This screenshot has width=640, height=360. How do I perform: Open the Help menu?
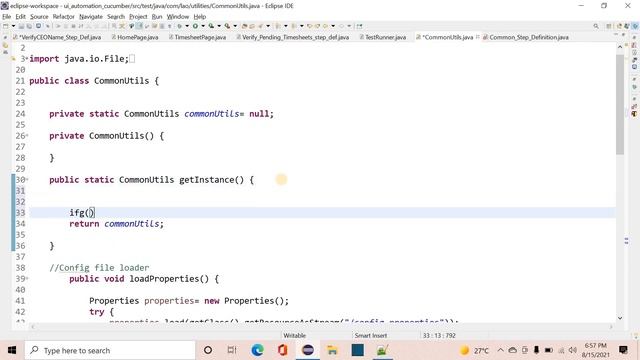click(x=200, y=17)
